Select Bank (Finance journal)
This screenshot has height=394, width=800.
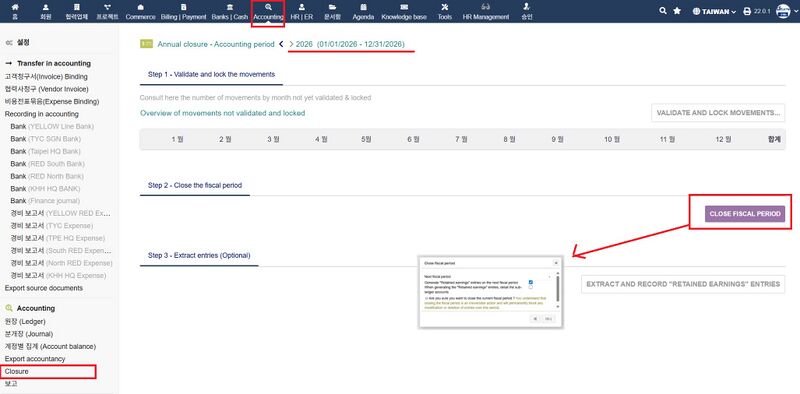tap(45, 201)
